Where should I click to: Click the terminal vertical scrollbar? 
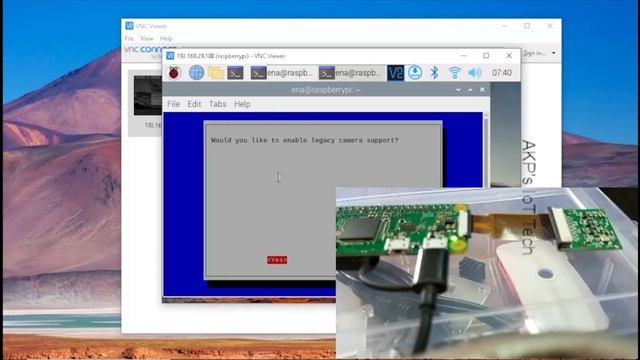point(486,150)
